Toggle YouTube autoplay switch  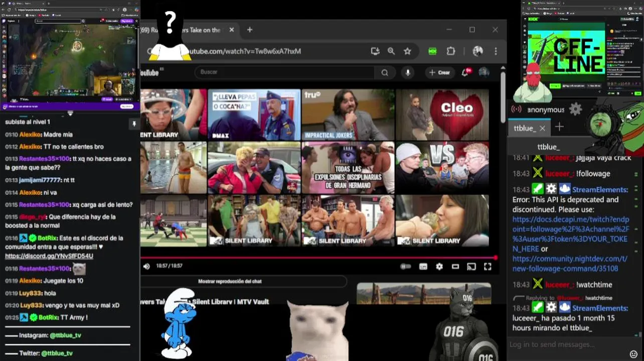(x=406, y=267)
